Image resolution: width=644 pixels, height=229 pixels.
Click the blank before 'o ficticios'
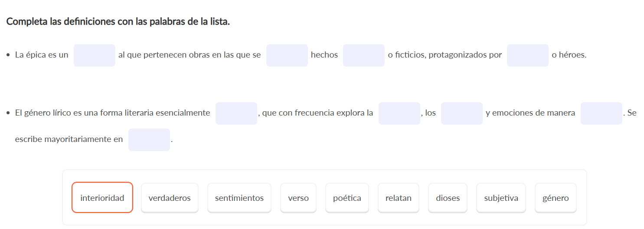(x=364, y=55)
